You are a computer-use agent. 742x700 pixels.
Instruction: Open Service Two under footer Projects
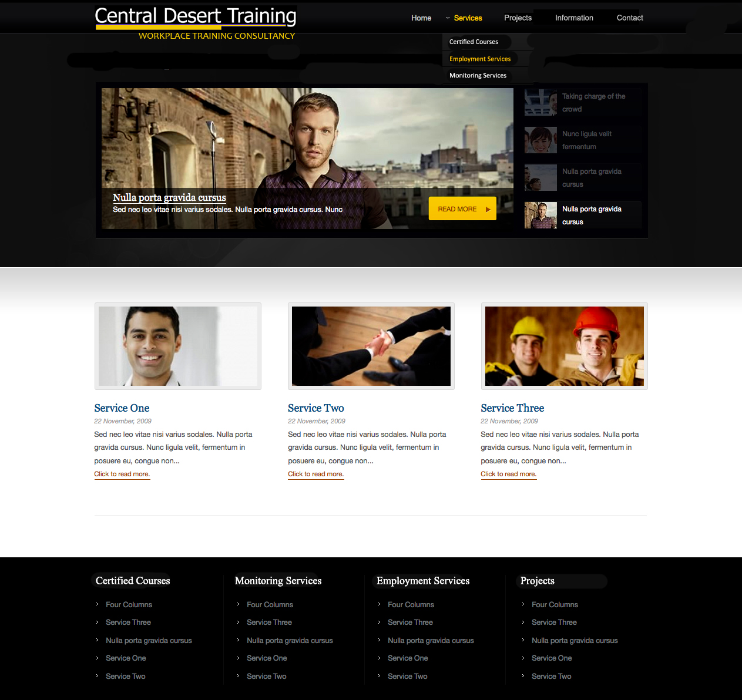coord(552,676)
